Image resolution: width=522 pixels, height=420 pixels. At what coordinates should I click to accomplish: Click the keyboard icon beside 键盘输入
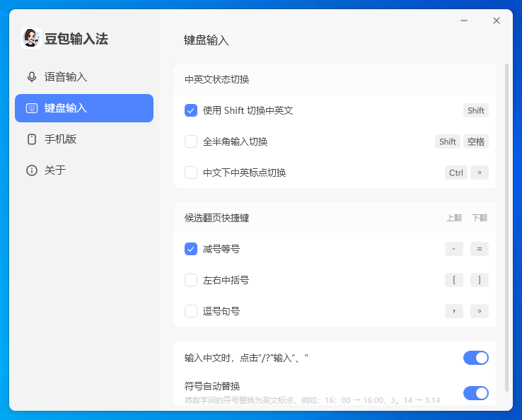(32, 108)
